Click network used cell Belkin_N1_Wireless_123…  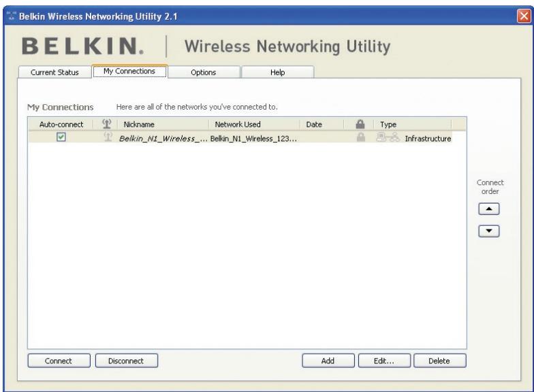253,139
